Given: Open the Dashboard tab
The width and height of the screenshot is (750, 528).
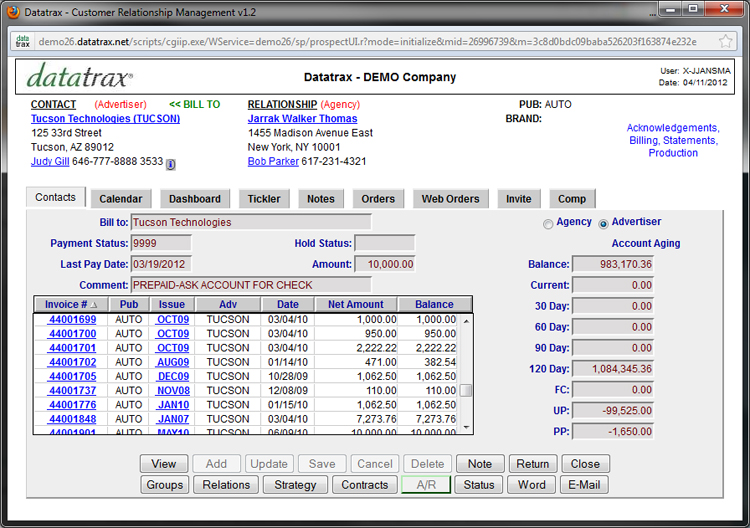Looking at the screenshot, I should point(195,199).
